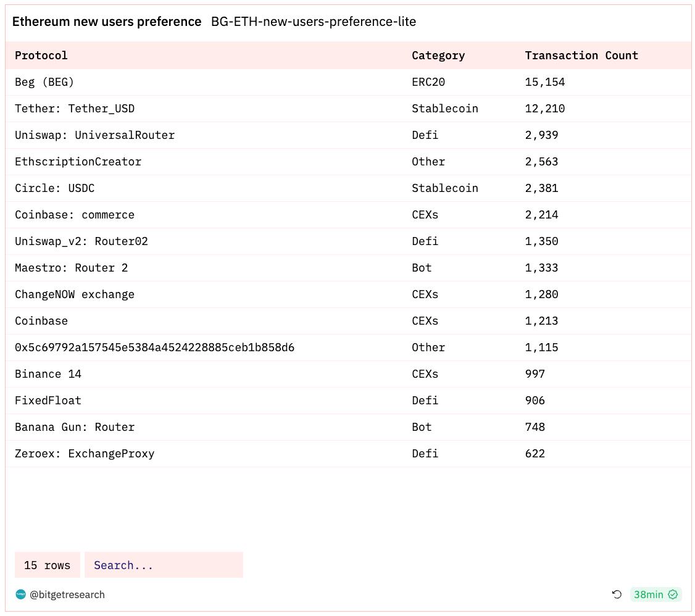Image resolution: width=695 pixels, height=616 pixels.
Task: Click the refresh query icon
Action: coord(617,594)
